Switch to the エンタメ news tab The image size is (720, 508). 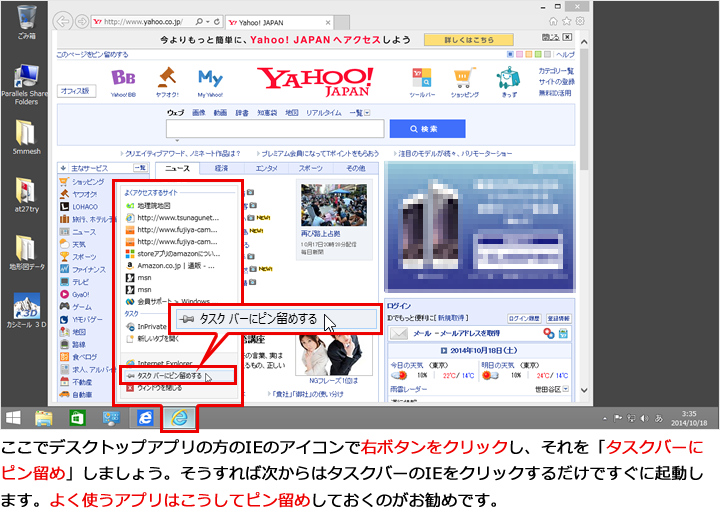[266, 169]
